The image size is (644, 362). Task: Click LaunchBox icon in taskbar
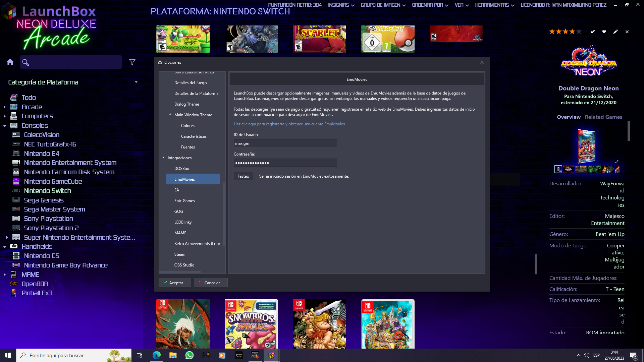pos(272,355)
